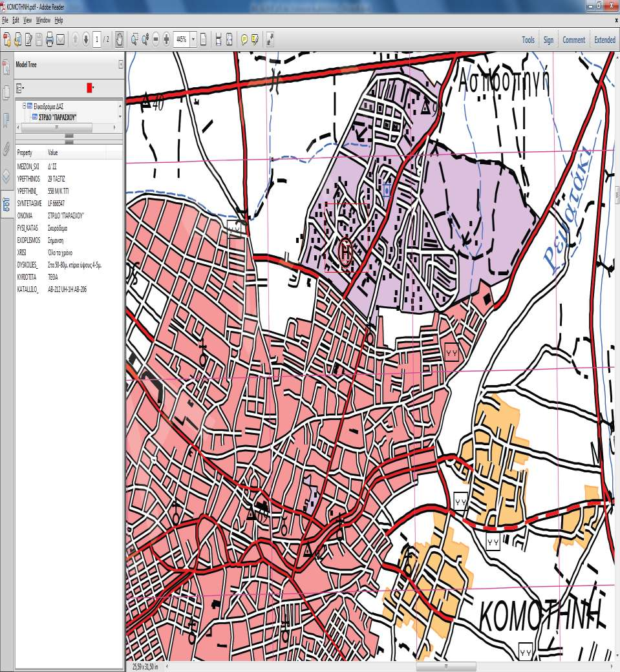Send the file by email envelope icon
Screen dimensions: 620x672
point(61,40)
